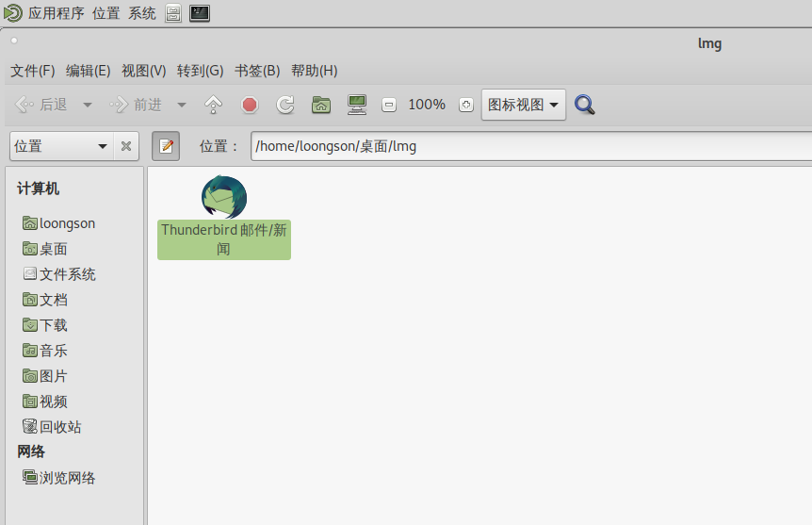Select 浏览网络 in the sidebar

59,477
